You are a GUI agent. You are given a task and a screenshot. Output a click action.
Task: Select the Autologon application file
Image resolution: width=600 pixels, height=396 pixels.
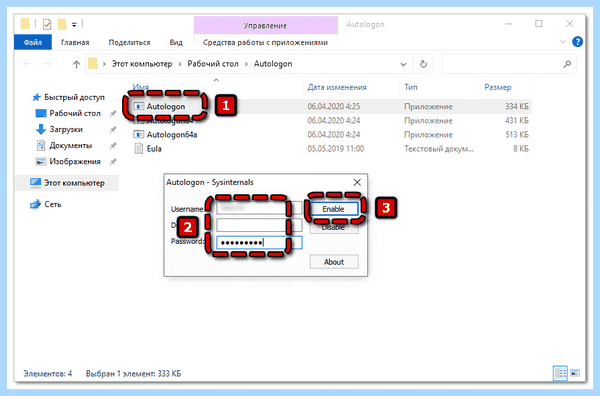point(166,106)
